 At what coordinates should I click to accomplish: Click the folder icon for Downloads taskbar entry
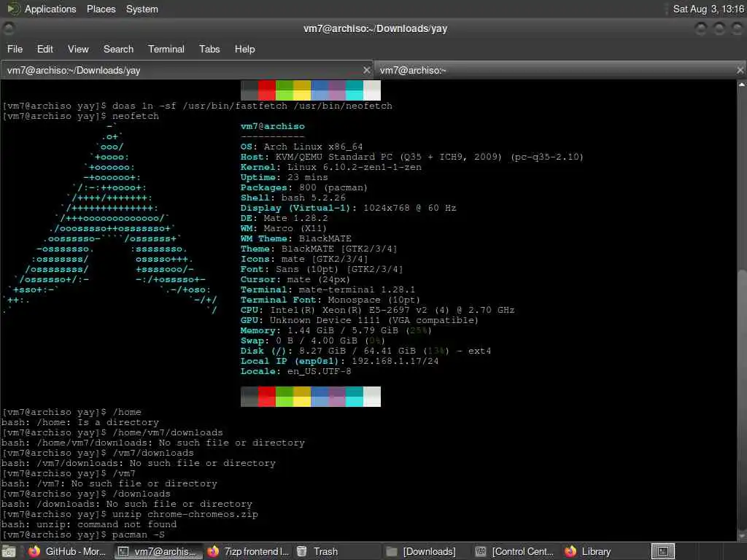point(392,551)
